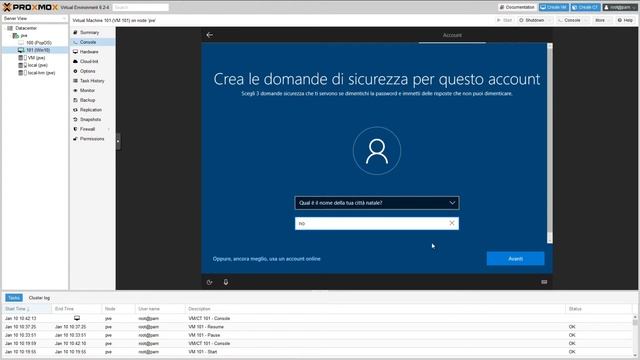The height and width of the screenshot is (360, 640).
Task: Expand the Firewall submenu arrow
Action: click(x=109, y=129)
